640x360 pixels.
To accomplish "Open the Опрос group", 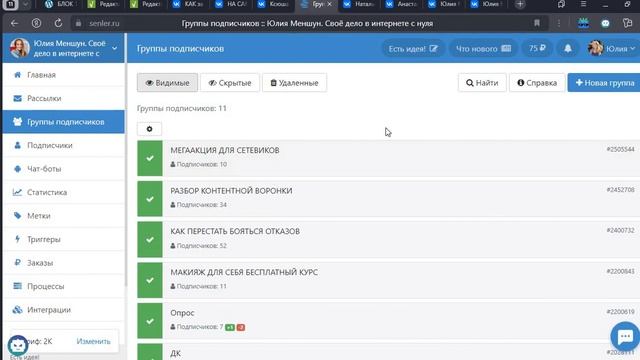I will coord(182,313).
